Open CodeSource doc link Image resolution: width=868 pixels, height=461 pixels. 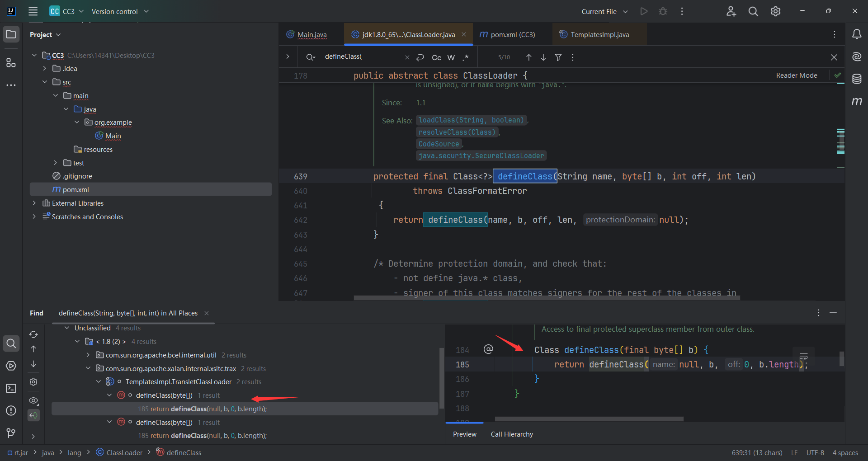pyautogui.click(x=439, y=144)
